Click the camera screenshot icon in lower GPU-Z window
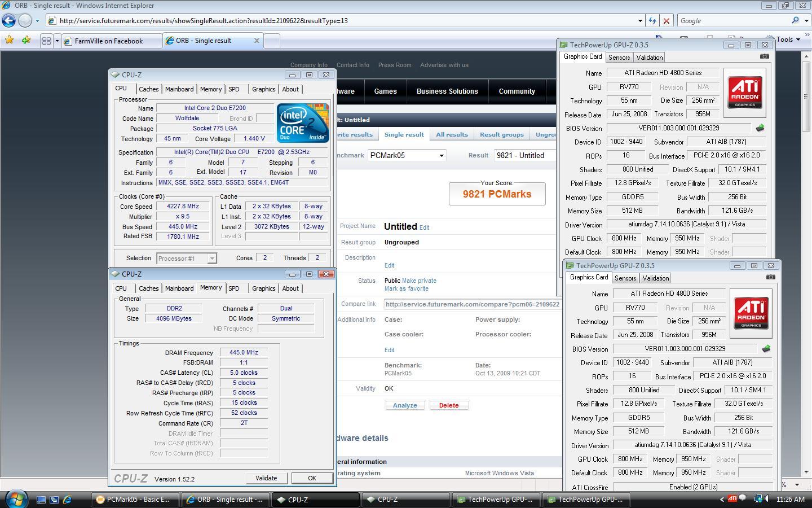 pyautogui.click(x=770, y=277)
